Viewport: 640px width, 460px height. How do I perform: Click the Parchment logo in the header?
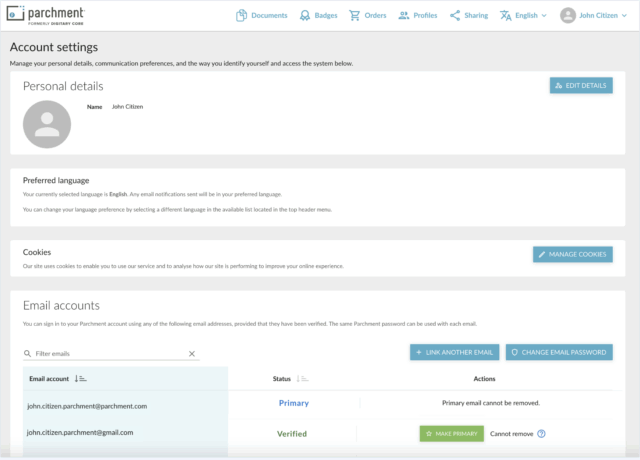(43, 15)
